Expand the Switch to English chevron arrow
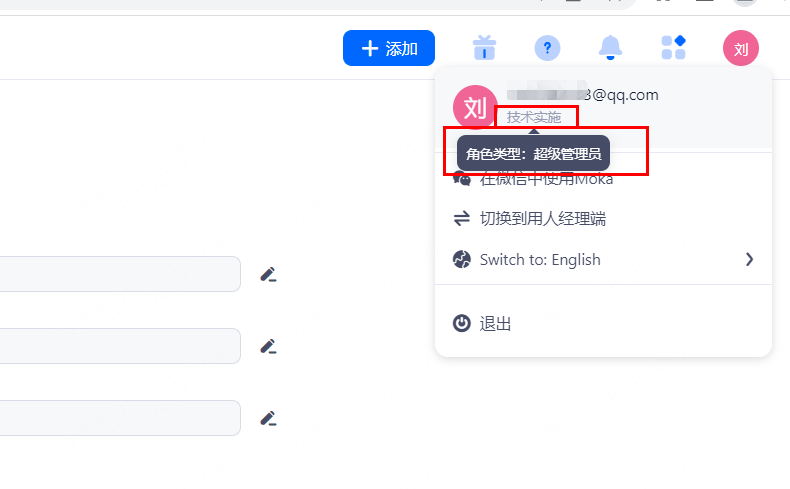The image size is (790, 489). [750, 259]
